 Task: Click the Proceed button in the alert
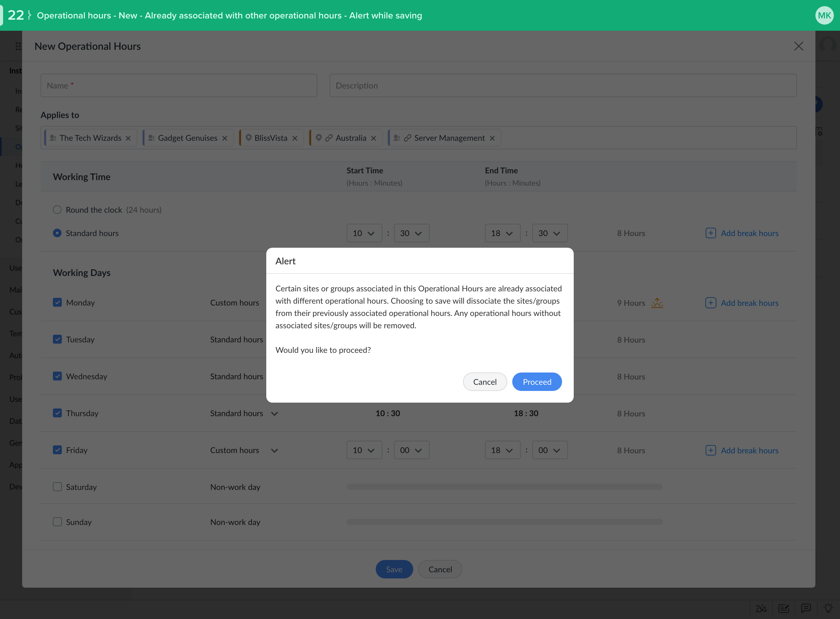(537, 382)
